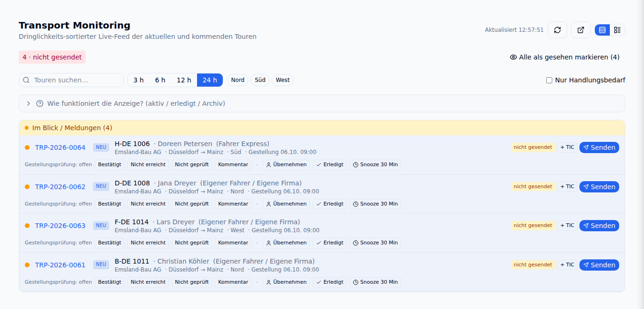Viewport: 644px width, 309px height.
Task: Click Snooze 30 Min for TRP-2026-0064
Action: pyautogui.click(x=375, y=165)
